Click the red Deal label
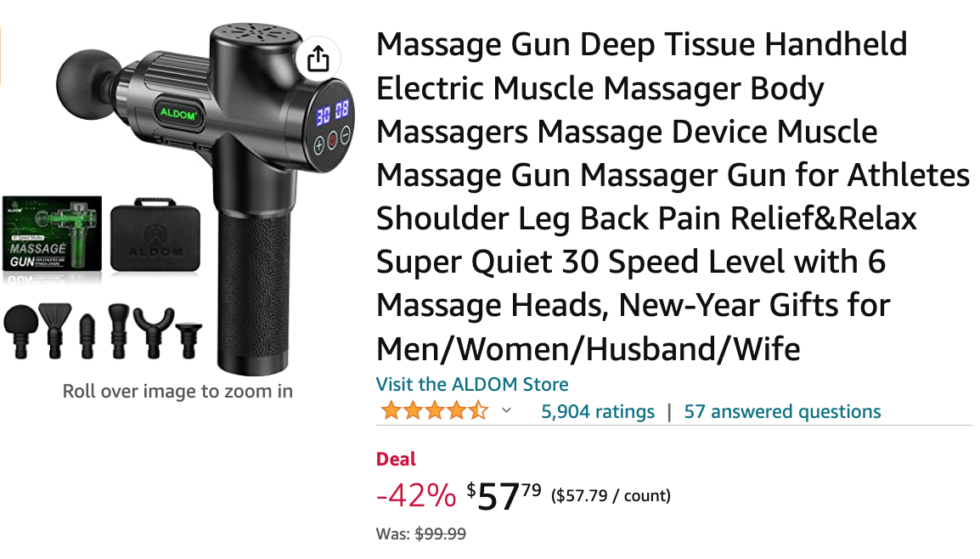 [x=396, y=459]
